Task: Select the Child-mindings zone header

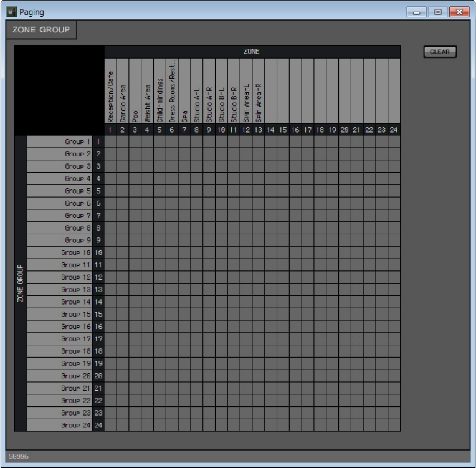Action: point(159,91)
